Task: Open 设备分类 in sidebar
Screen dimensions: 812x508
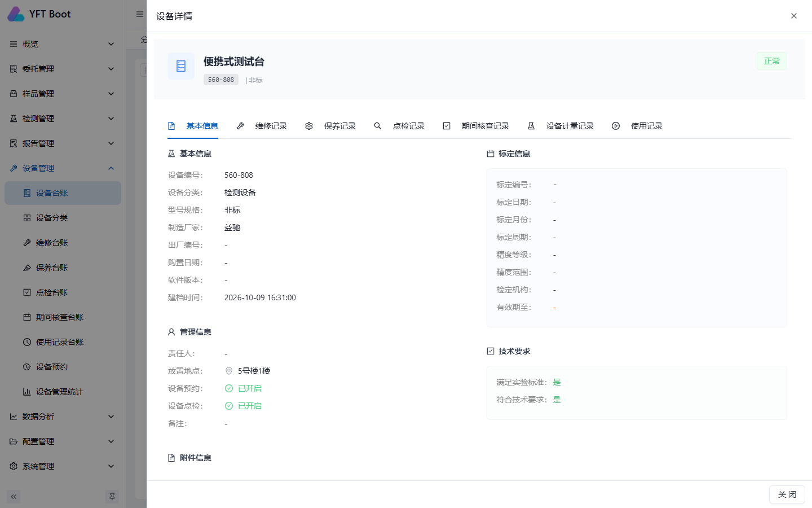Action: pos(63,218)
